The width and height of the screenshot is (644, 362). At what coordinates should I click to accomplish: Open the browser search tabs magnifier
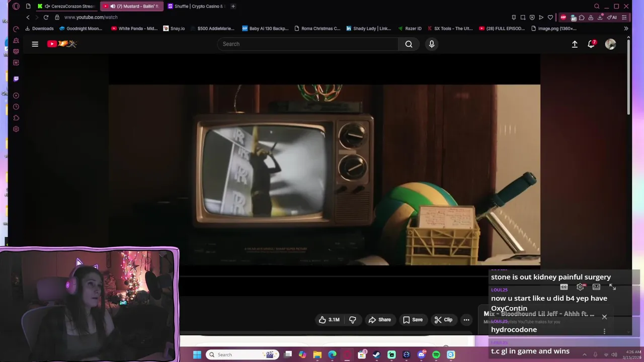(x=597, y=6)
